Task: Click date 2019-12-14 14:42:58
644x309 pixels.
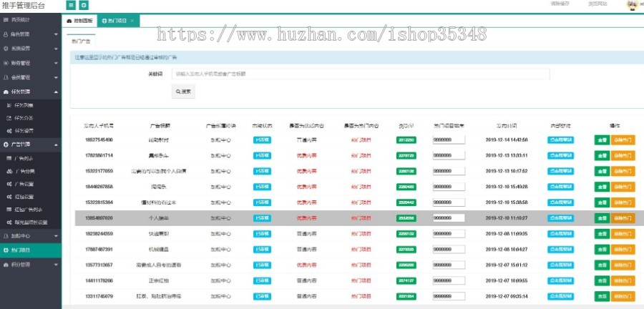Action: click(507, 140)
